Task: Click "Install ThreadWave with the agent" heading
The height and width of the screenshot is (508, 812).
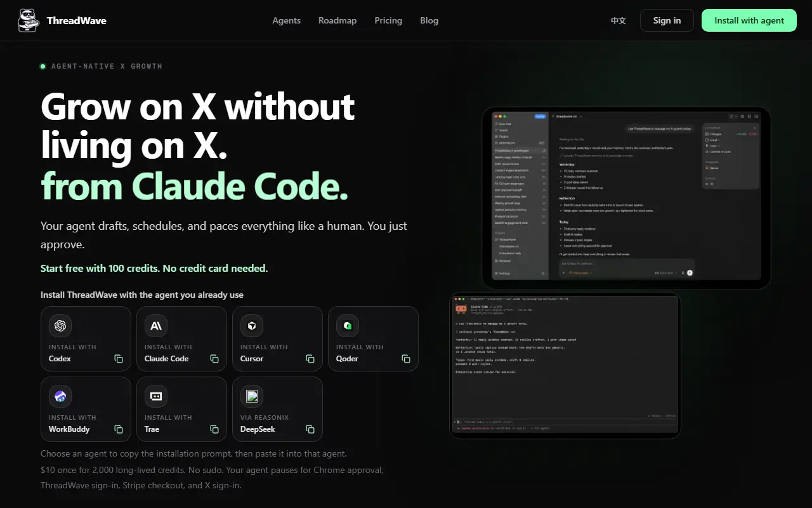Action: (142, 295)
